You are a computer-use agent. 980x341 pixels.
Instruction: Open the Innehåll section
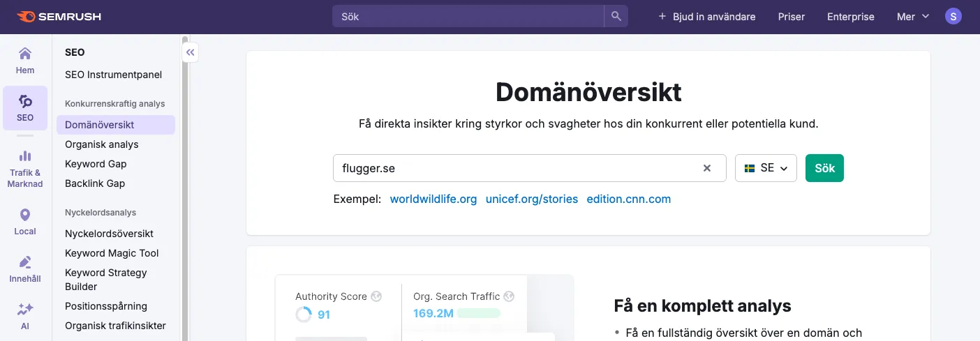[x=25, y=269]
